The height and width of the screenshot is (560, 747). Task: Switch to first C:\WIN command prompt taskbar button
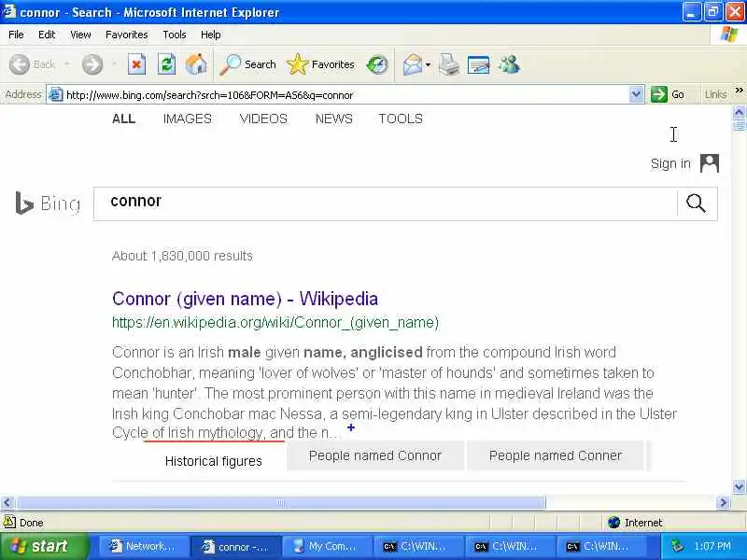click(417, 546)
